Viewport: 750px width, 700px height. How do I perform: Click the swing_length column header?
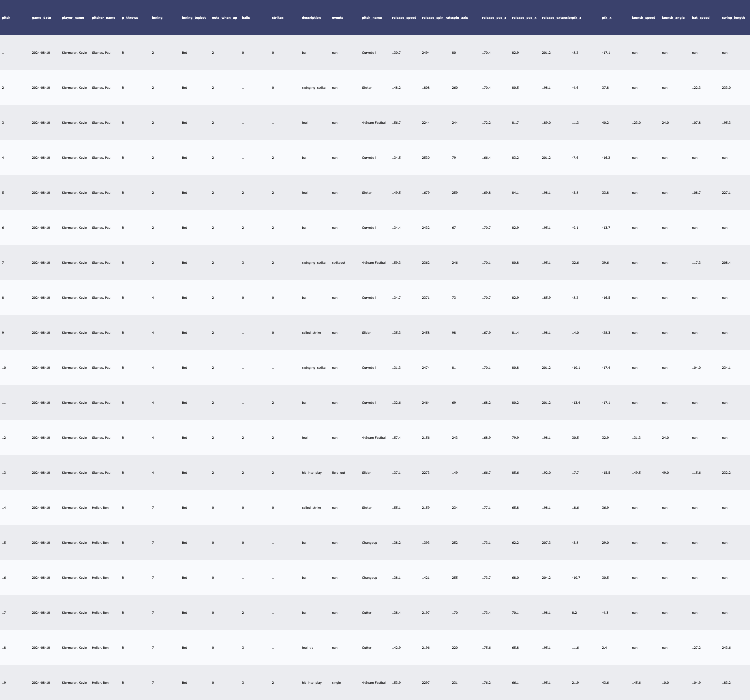coord(733,18)
